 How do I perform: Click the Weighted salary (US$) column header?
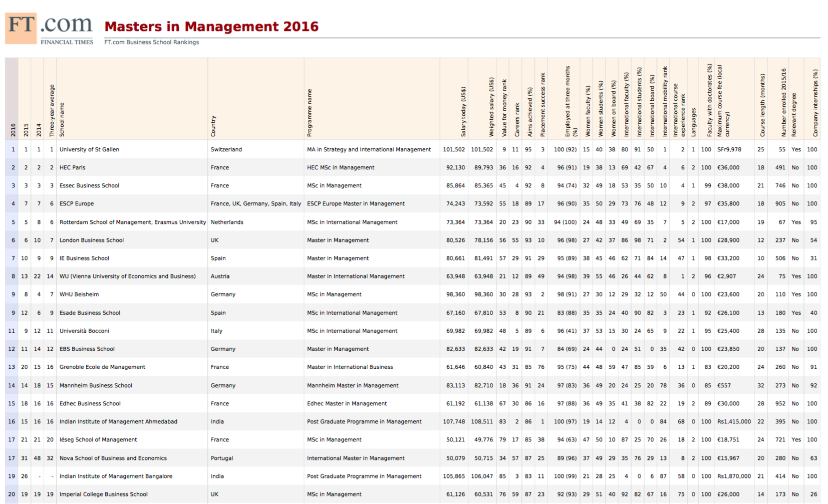(x=491, y=107)
